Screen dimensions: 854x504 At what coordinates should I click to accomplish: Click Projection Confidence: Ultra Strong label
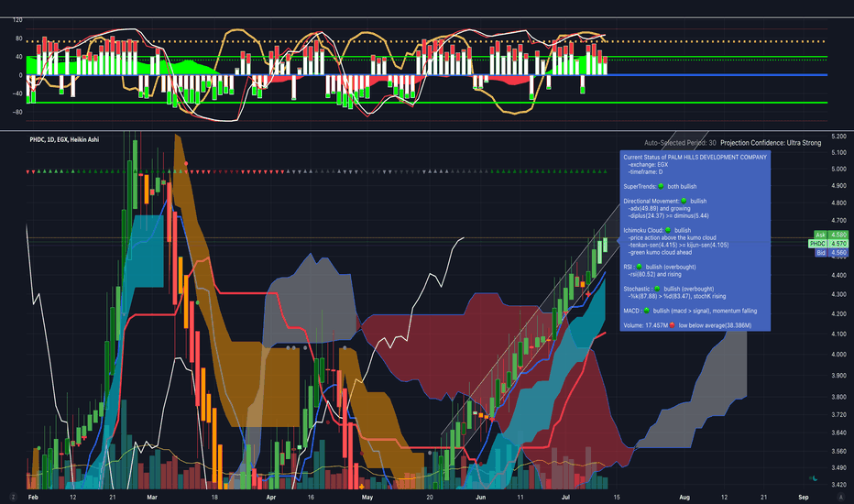(771, 143)
